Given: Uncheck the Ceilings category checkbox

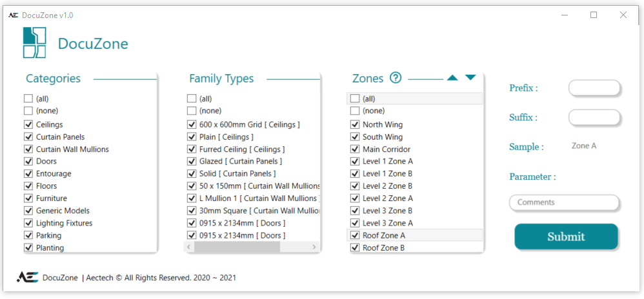Looking at the screenshot, I should point(28,124).
